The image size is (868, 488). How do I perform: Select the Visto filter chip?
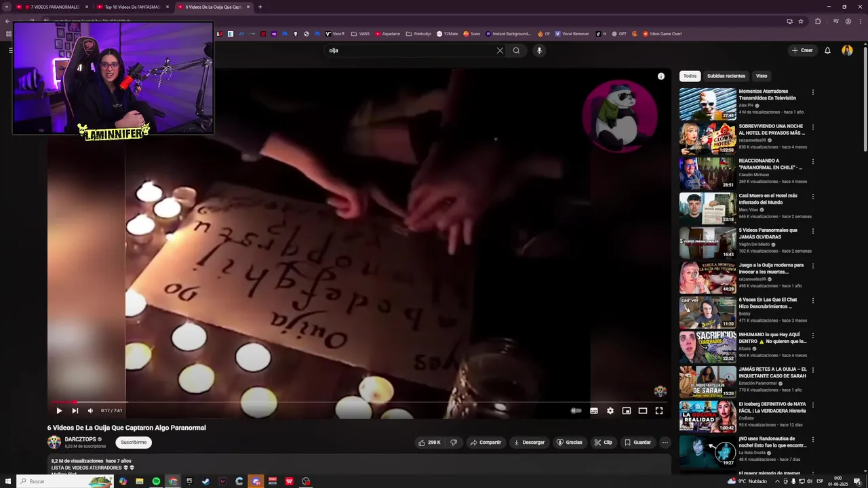coord(762,76)
